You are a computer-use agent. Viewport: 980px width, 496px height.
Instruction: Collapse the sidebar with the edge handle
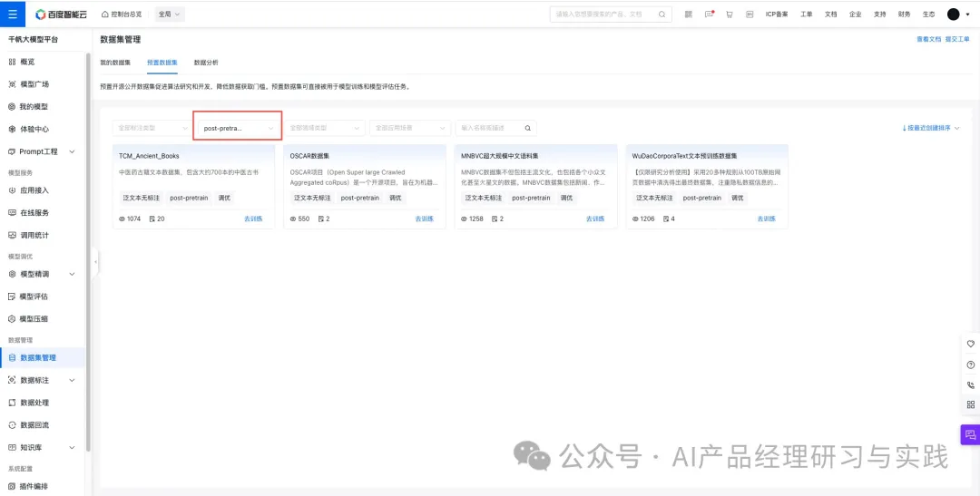[x=95, y=262]
